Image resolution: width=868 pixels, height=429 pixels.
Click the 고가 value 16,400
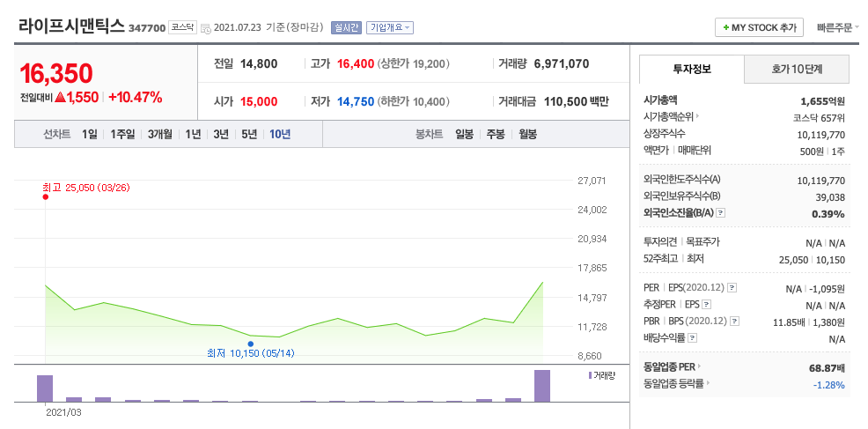tap(356, 63)
